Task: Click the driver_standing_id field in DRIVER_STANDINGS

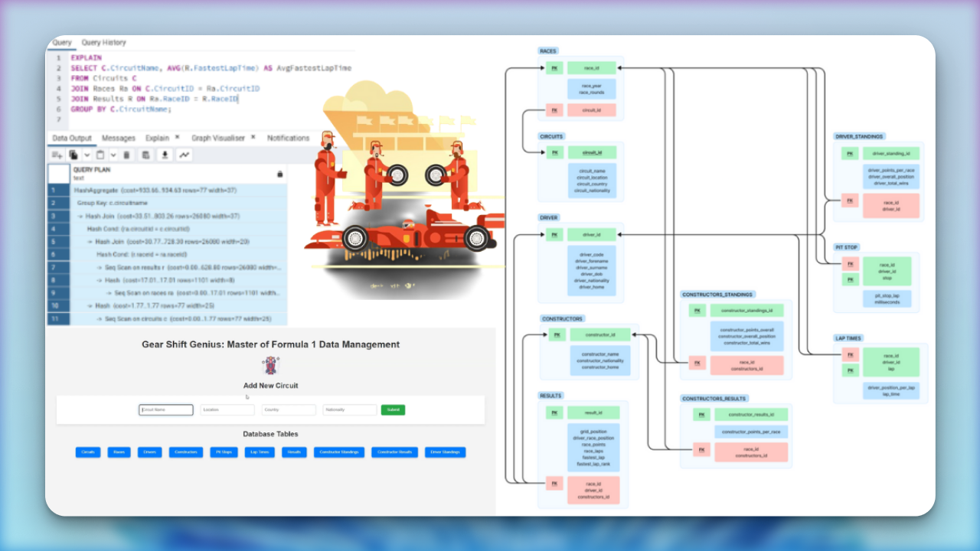Action: tap(890, 154)
